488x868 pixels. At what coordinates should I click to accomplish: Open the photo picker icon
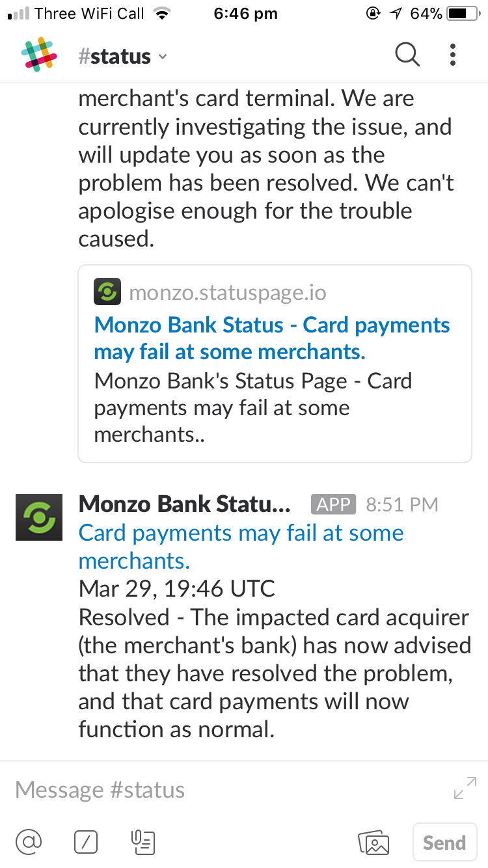374,843
